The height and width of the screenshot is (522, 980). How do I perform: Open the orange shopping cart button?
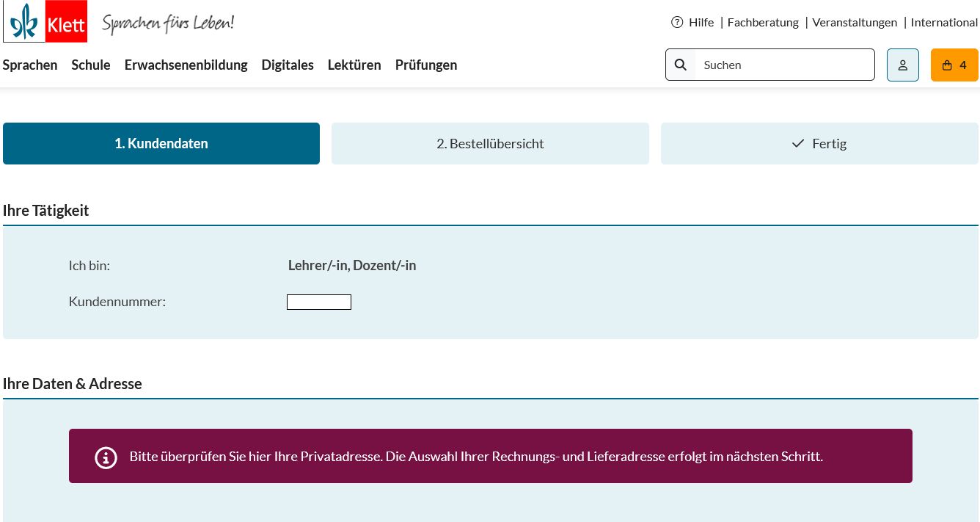coord(954,65)
